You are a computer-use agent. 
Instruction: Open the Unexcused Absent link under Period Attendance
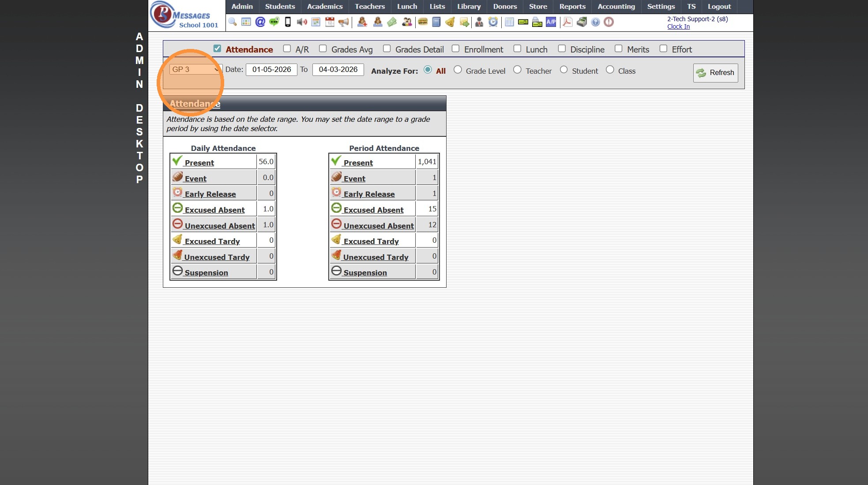[x=378, y=226]
